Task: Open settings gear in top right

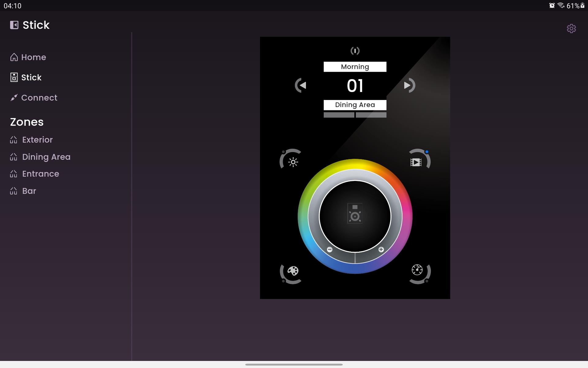Action: coord(571,29)
